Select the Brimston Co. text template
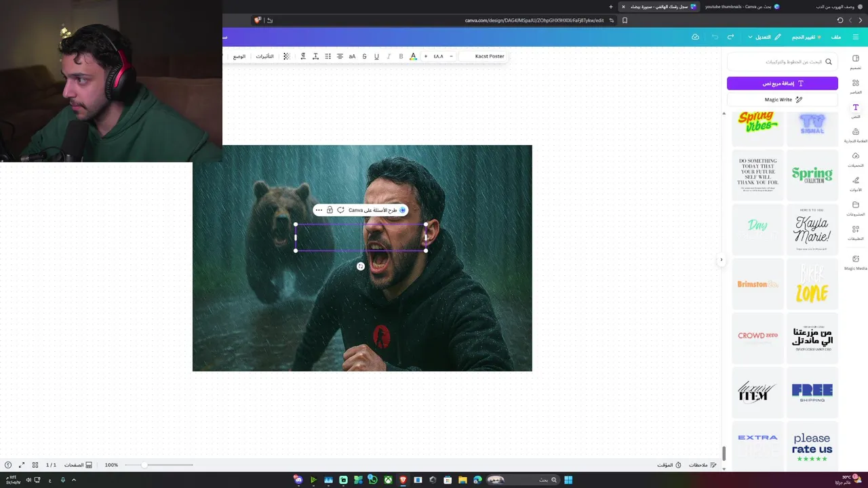Screen dimensions: 868x488 coord(757,284)
